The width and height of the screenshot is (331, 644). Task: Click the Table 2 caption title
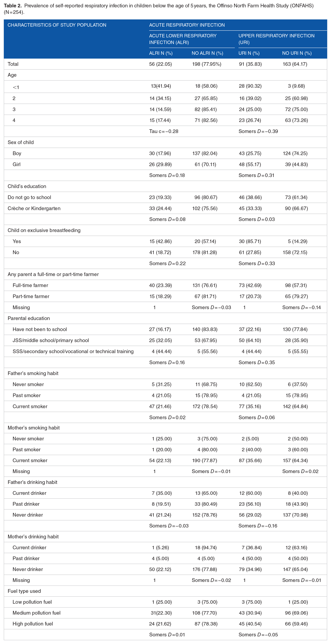[159, 9]
